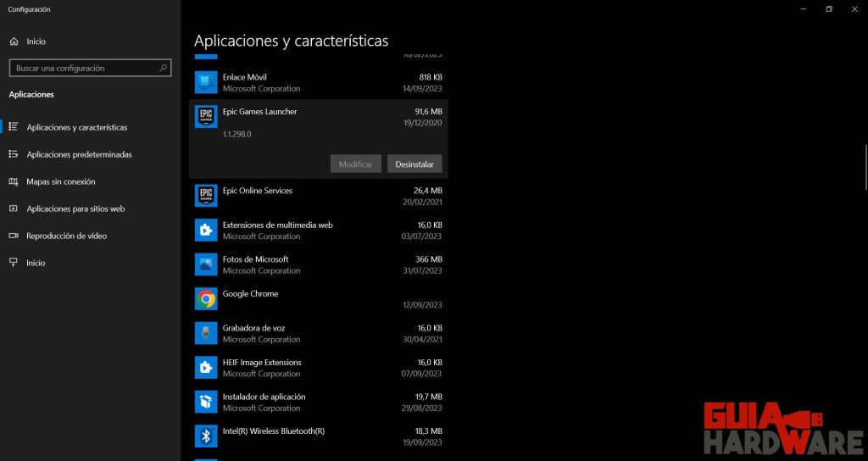Click the 91,6 MB size value
This screenshot has height=461, width=868.
(x=428, y=111)
